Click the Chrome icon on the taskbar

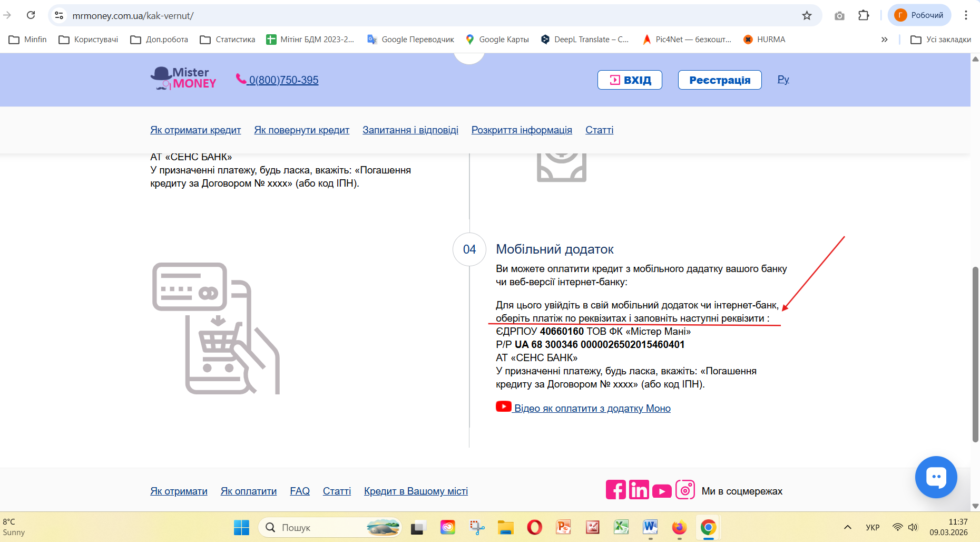click(708, 527)
